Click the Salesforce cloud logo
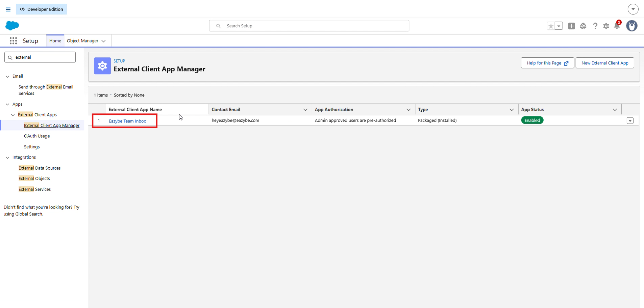 click(x=12, y=26)
